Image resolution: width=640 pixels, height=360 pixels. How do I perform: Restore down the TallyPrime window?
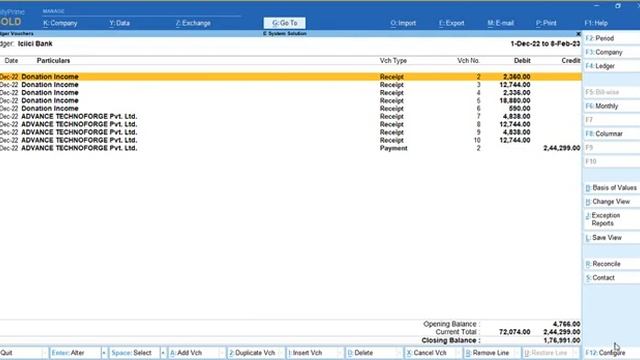coord(618,6)
